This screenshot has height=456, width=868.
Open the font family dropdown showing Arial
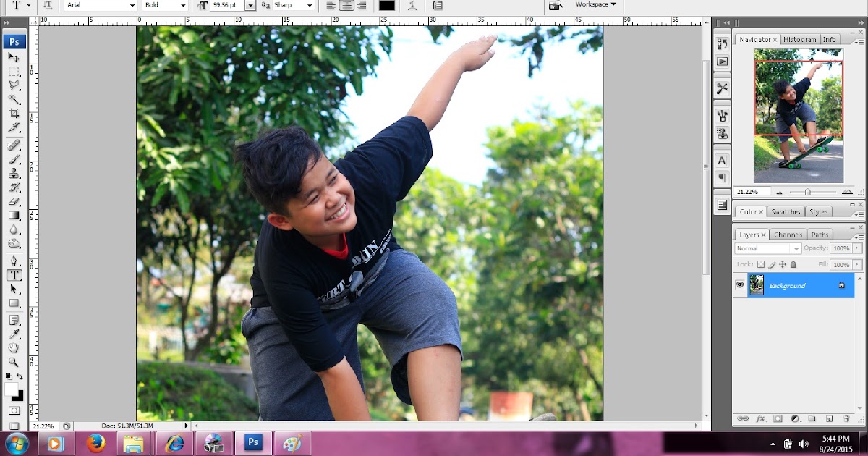click(x=101, y=5)
